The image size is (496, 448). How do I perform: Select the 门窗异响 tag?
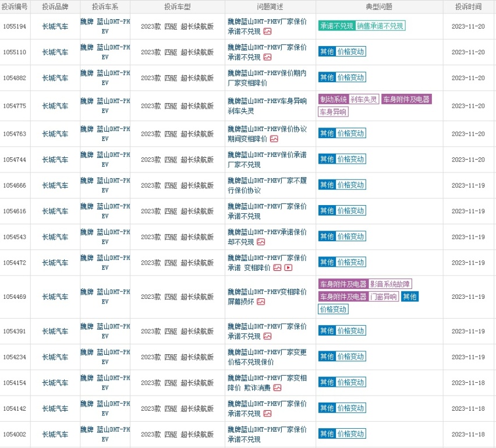383,297
